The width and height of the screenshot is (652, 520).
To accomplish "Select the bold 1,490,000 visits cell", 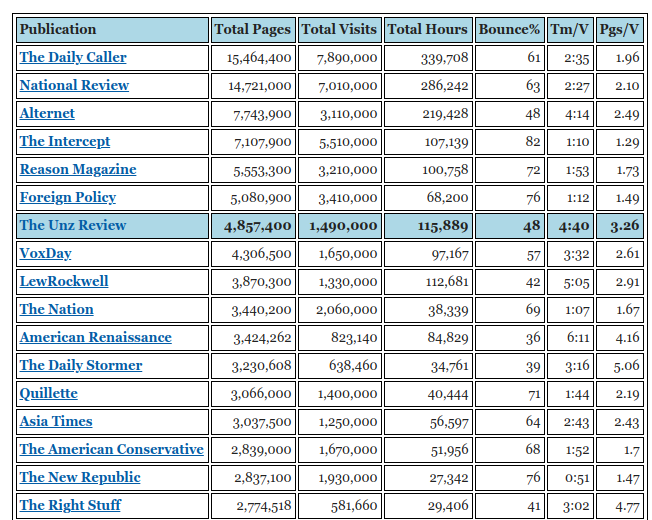I will [x=340, y=226].
